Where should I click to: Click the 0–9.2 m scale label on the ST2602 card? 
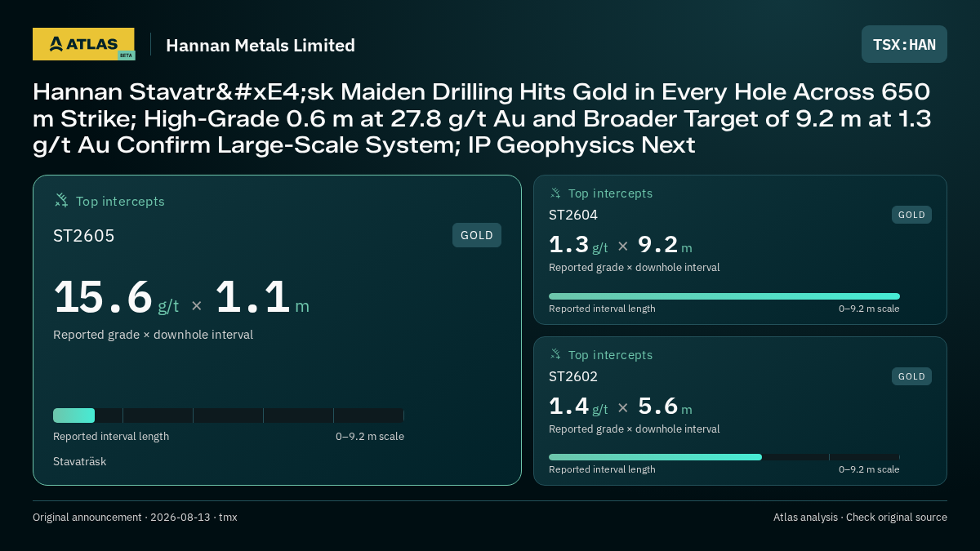pyautogui.click(x=869, y=469)
